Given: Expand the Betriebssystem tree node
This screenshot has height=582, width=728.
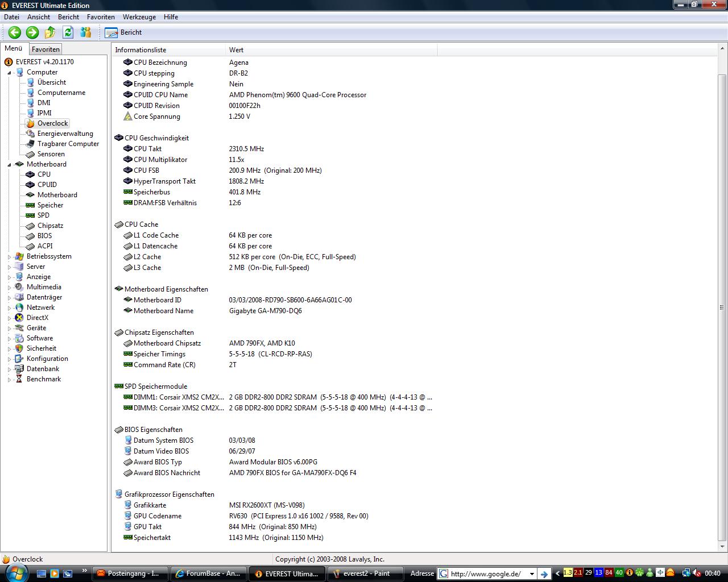Looking at the screenshot, I should click(9, 257).
